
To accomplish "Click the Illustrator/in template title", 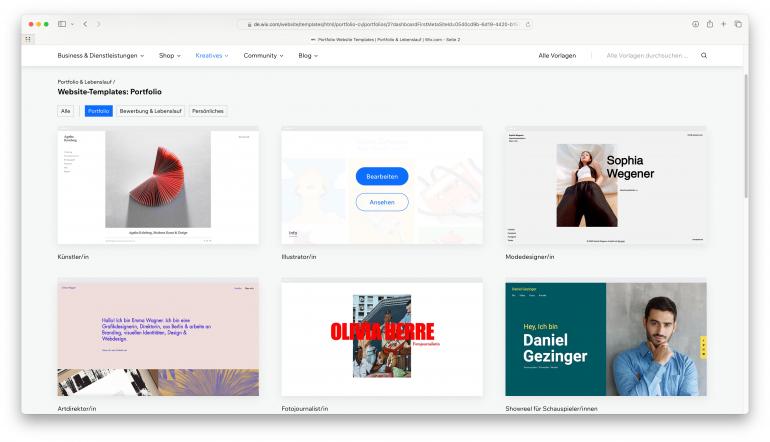I will click(299, 257).
